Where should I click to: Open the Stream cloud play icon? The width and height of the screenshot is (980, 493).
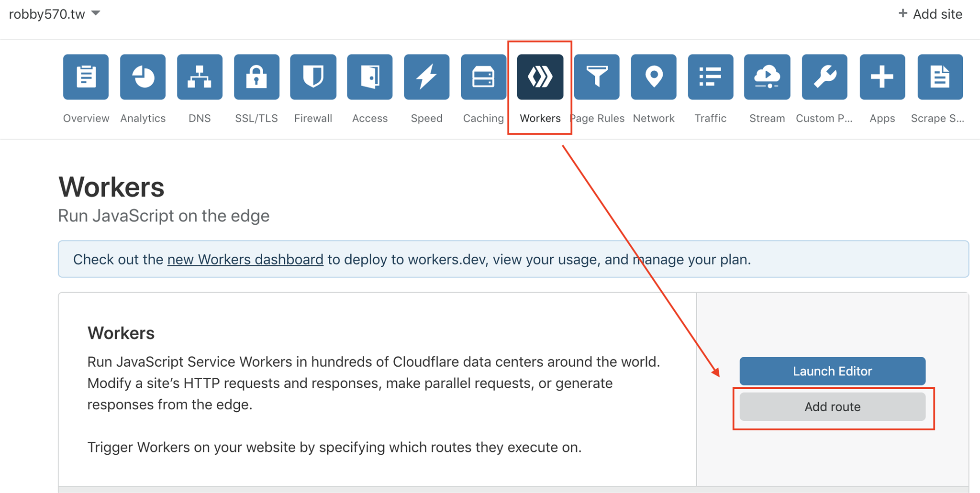click(767, 77)
